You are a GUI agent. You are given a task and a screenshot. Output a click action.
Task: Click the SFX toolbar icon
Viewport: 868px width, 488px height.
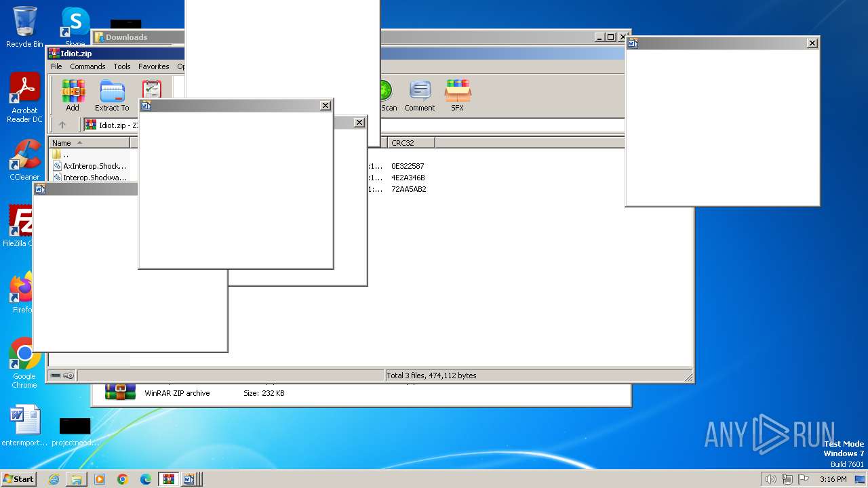458,95
